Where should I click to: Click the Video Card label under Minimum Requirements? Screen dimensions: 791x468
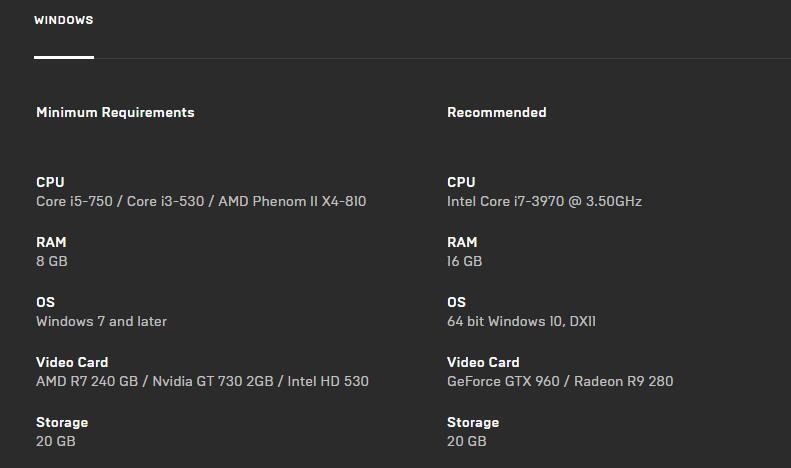click(x=72, y=363)
